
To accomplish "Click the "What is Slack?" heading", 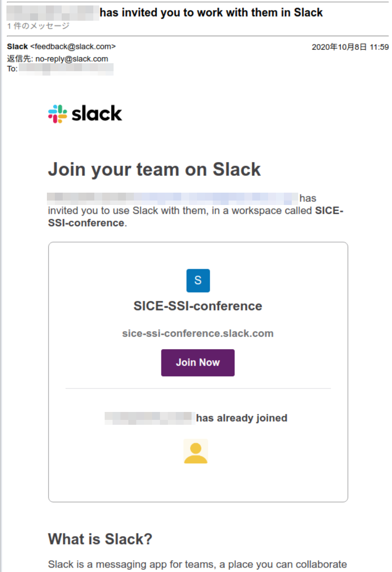I will [100, 539].
